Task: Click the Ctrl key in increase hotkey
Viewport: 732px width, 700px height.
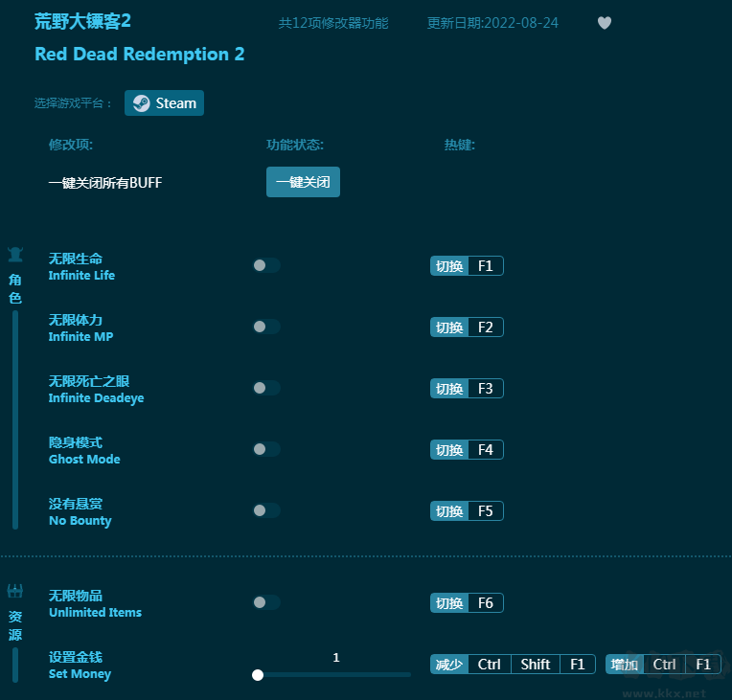Action: (x=664, y=664)
